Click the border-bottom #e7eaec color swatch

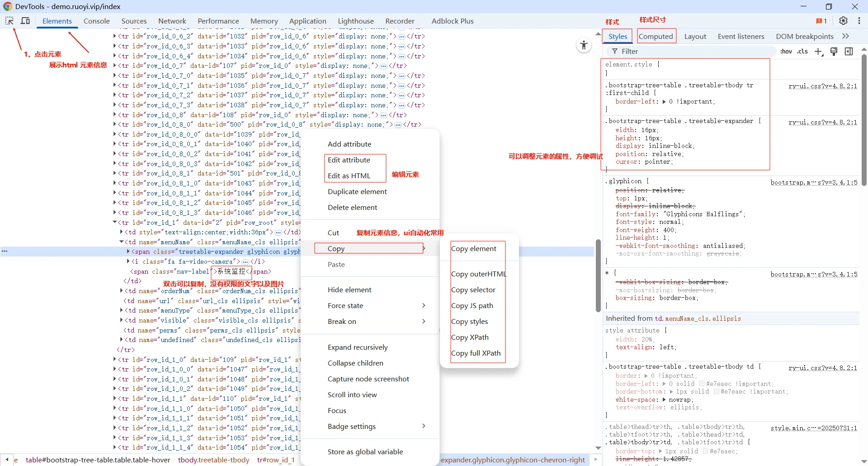(716, 392)
